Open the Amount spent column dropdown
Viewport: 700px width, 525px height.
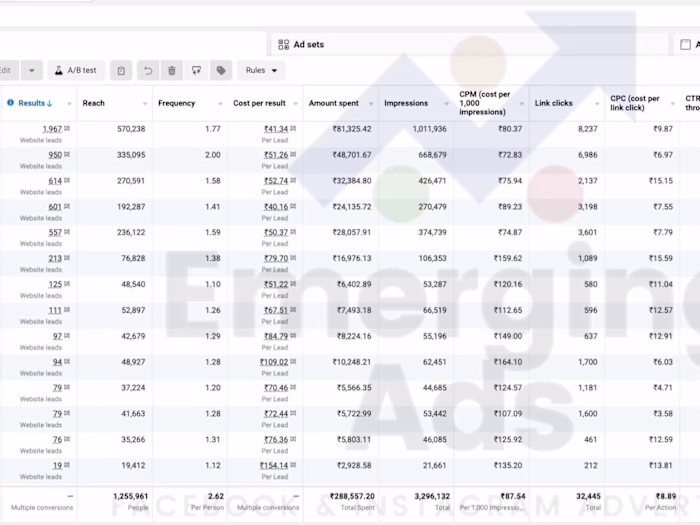371,104
